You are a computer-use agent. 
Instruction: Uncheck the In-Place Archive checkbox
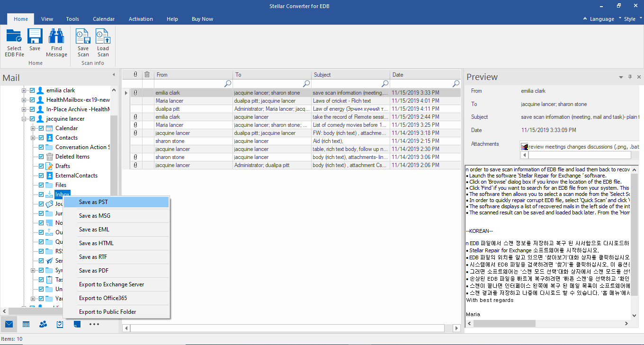(32, 109)
